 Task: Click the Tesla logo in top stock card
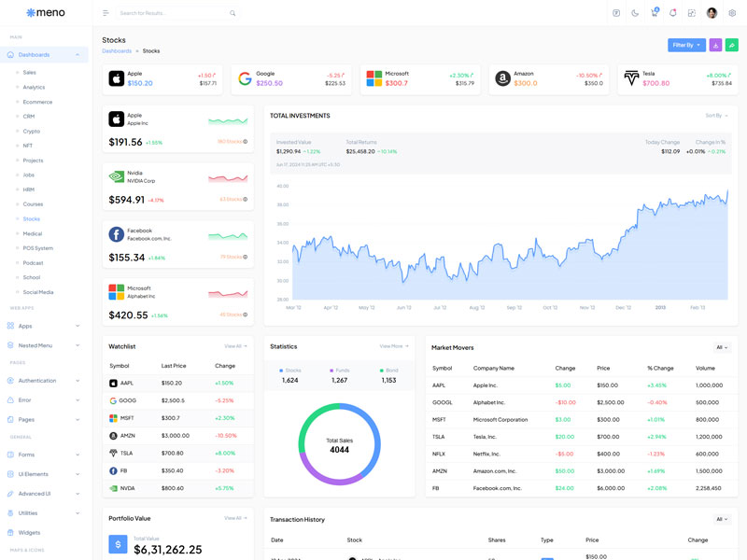[632, 78]
